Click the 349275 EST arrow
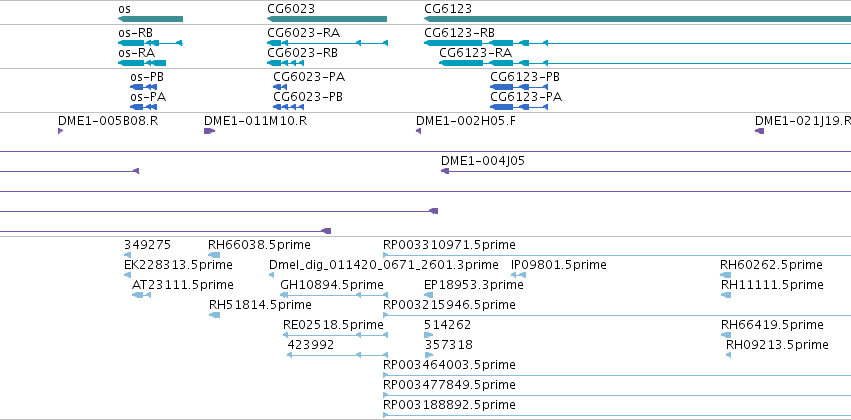Image resolution: width=851 pixels, height=420 pixels. tap(127, 255)
